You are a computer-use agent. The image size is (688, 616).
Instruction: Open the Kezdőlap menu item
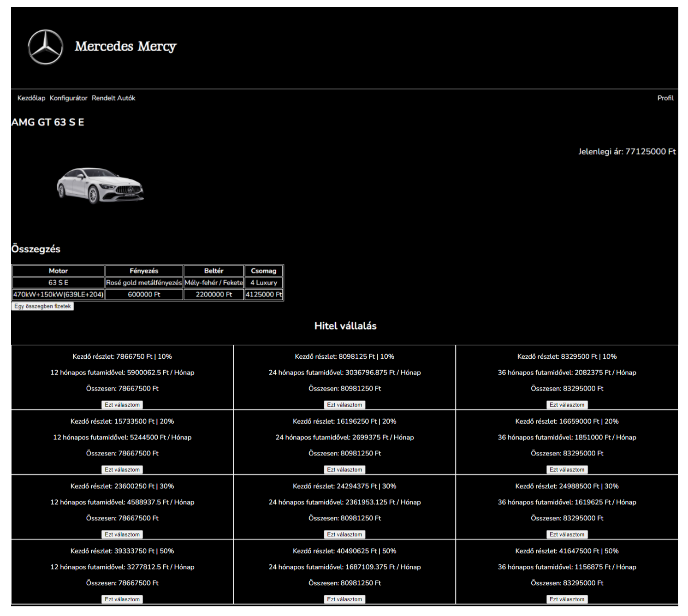point(31,98)
